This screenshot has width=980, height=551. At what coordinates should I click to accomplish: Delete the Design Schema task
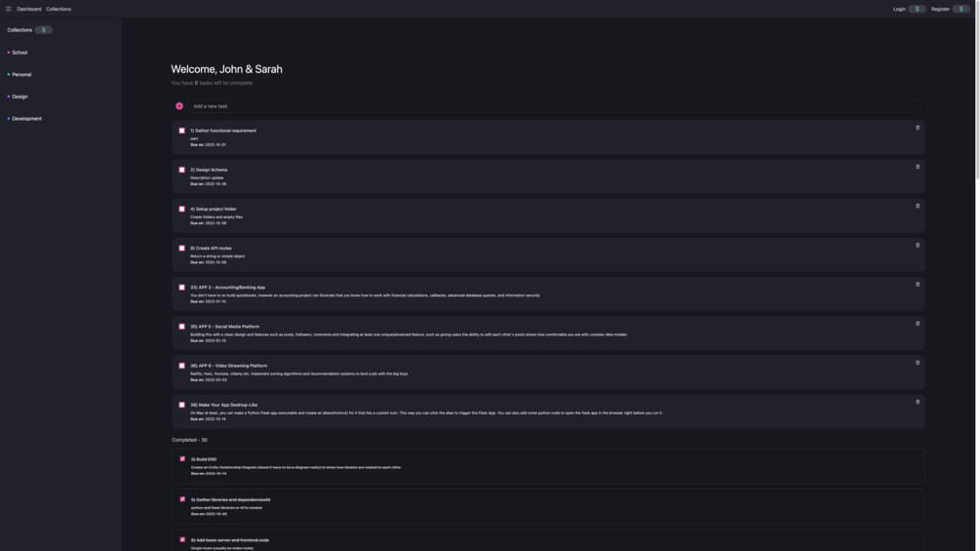(x=918, y=167)
